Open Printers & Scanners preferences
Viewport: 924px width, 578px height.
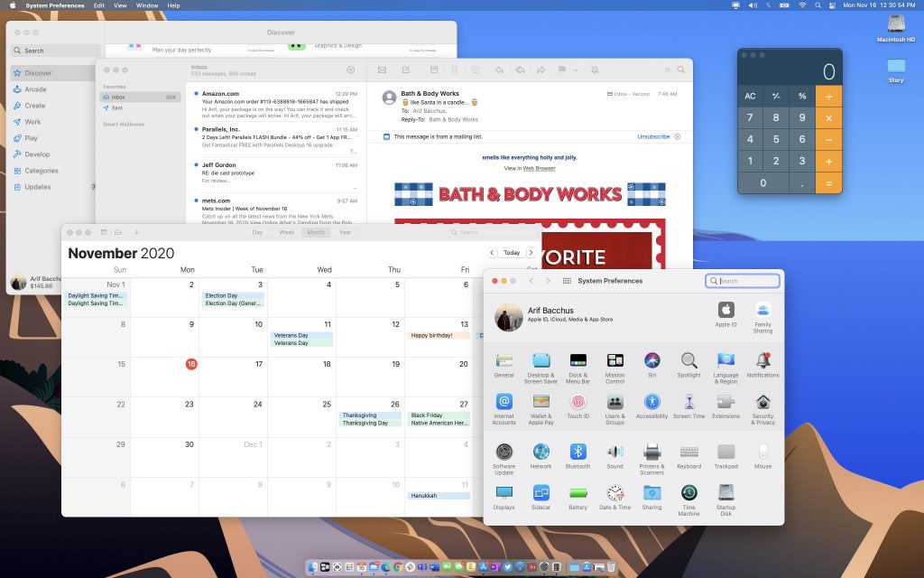651,460
